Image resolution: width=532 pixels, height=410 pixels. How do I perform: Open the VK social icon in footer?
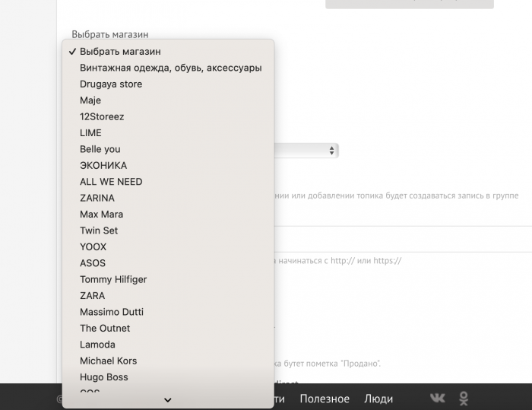click(x=437, y=398)
